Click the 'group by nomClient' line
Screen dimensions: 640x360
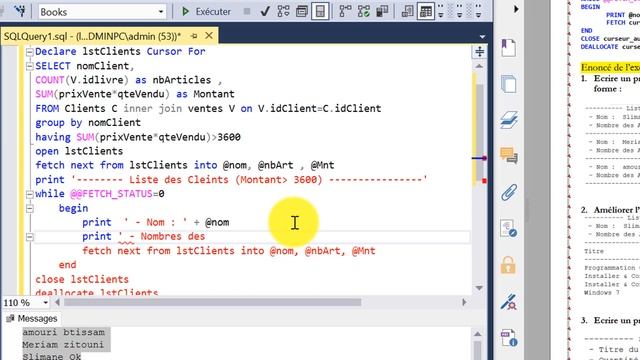point(88,123)
